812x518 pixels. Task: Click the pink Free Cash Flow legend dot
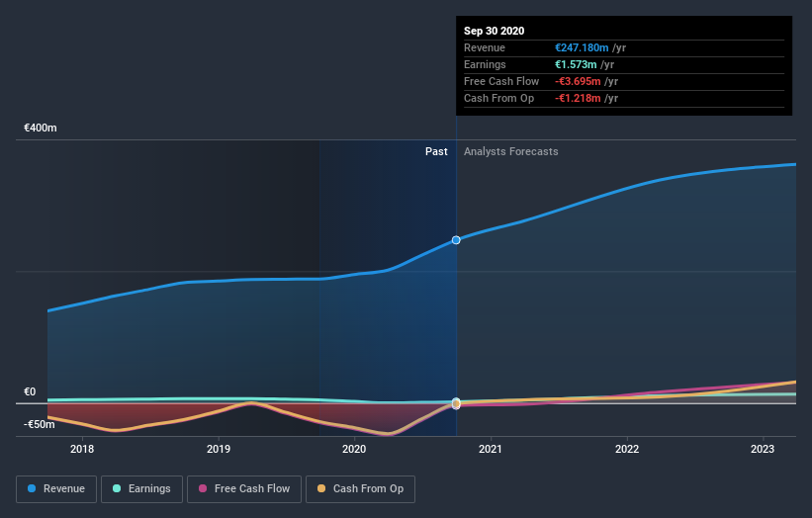[203, 488]
